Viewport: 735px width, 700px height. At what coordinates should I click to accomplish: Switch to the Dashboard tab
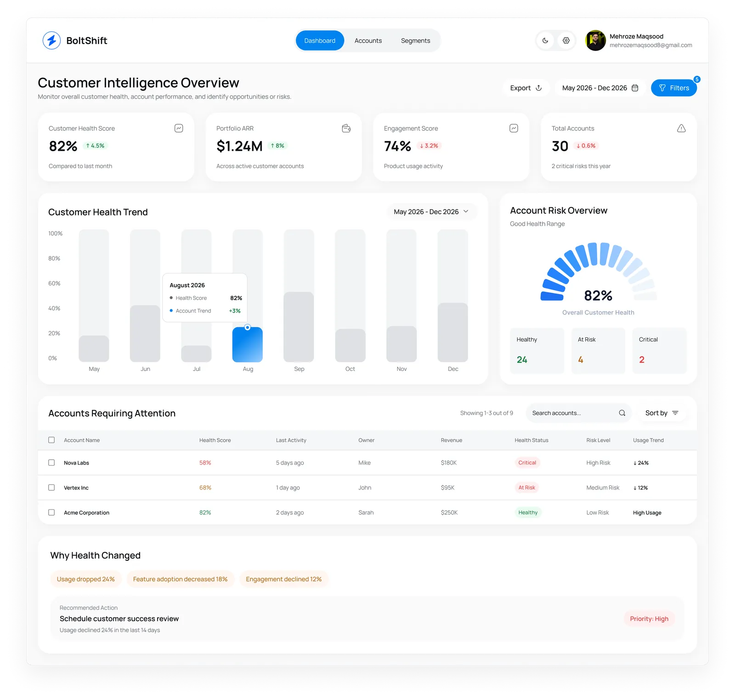[320, 40]
